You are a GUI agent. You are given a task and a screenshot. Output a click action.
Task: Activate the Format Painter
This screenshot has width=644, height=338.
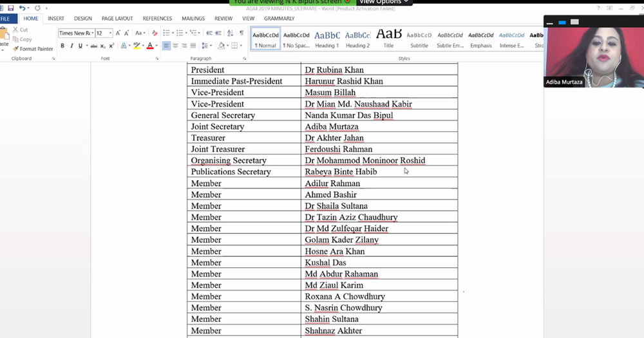(33, 49)
